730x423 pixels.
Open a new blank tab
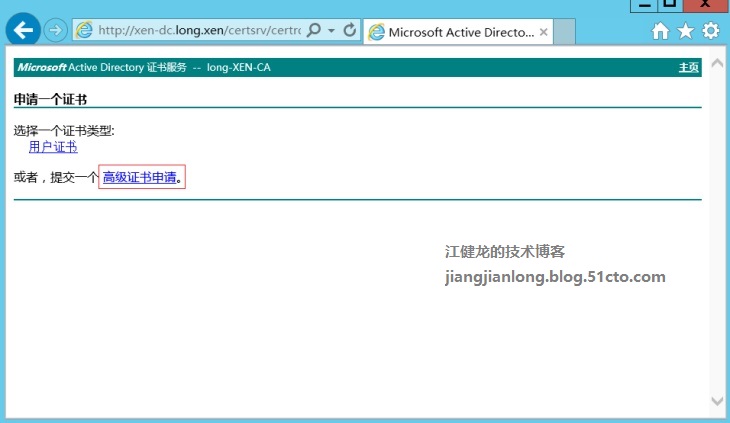(x=564, y=32)
